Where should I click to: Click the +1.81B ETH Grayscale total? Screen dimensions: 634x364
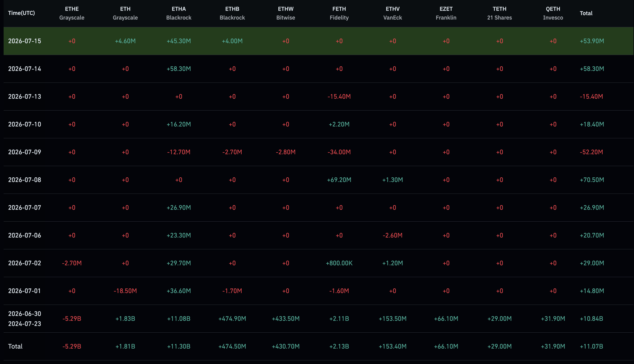pyautogui.click(x=125, y=347)
